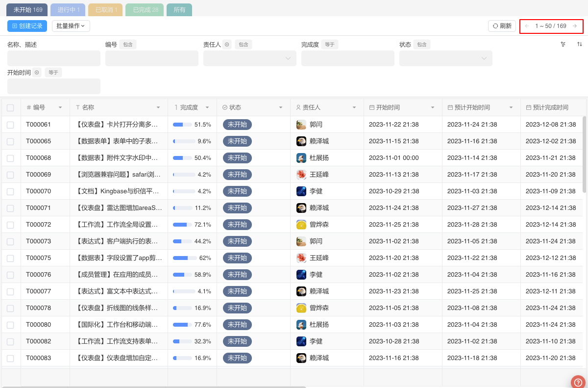Toggle the select-all checkbox in table header

click(x=10, y=107)
